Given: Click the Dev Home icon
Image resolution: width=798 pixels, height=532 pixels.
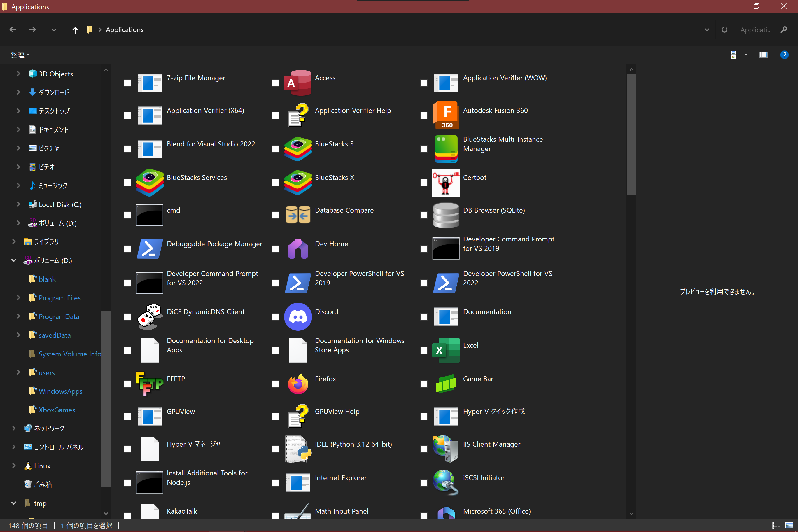Looking at the screenshot, I should [297, 249].
